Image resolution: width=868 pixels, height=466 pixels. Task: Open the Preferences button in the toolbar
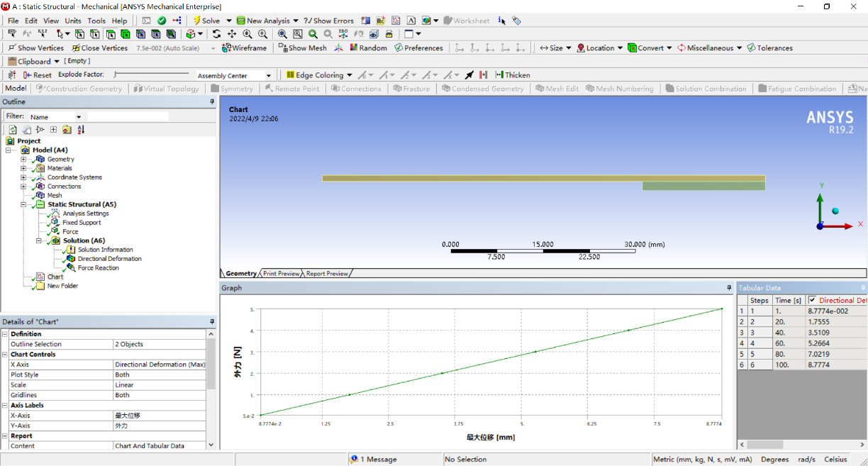[x=418, y=48]
